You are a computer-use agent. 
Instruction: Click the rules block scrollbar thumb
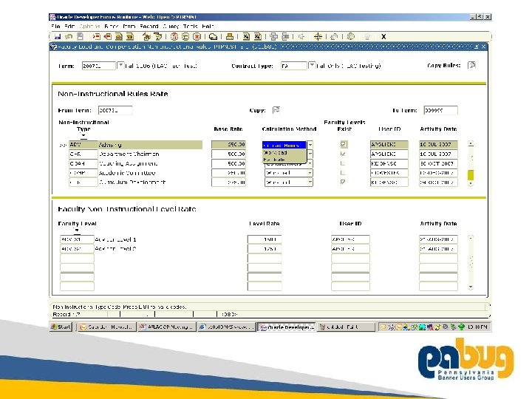pyautogui.click(x=471, y=174)
